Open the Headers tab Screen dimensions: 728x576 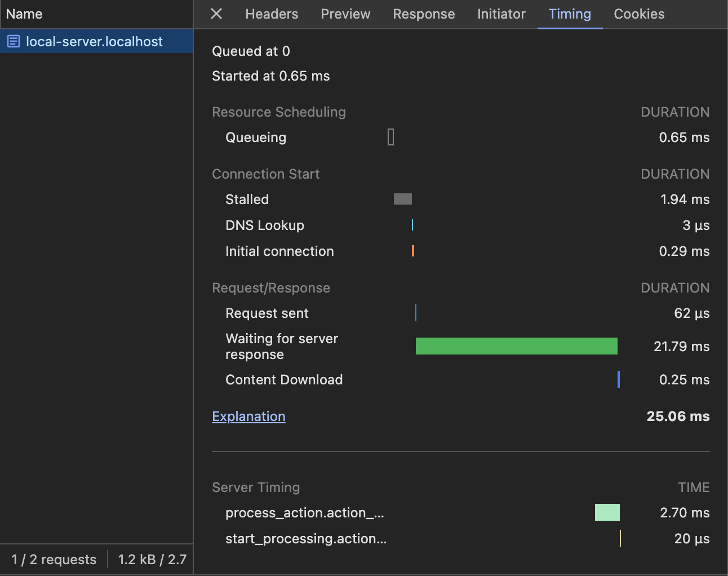[x=272, y=14]
